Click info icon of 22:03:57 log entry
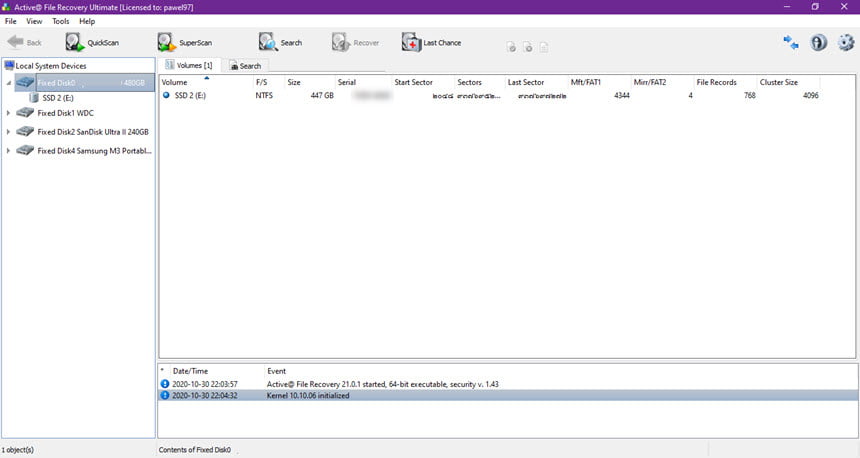This screenshot has width=860, height=458. pyautogui.click(x=165, y=384)
